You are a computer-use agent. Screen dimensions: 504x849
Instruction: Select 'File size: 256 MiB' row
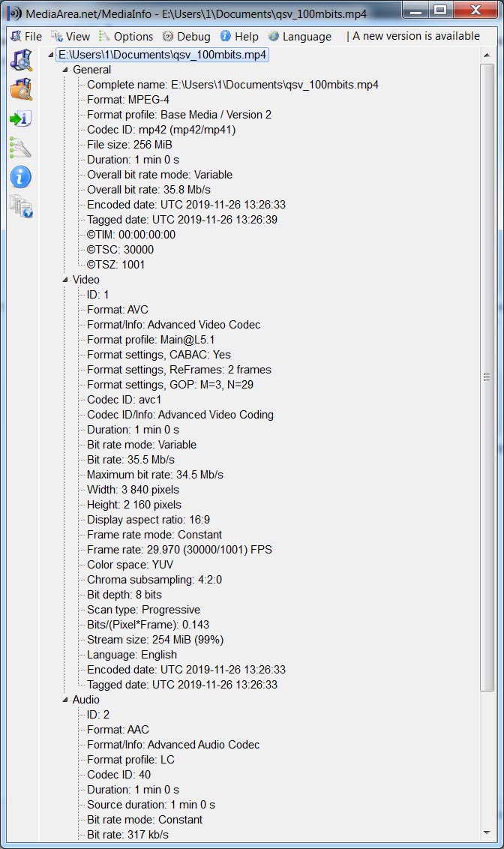pyautogui.click(x=130, y=145)
